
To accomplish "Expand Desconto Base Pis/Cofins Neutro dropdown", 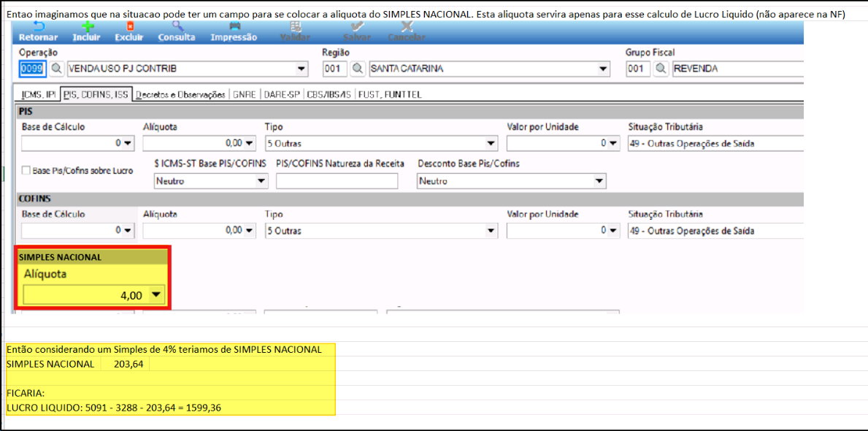I will 599,181.
